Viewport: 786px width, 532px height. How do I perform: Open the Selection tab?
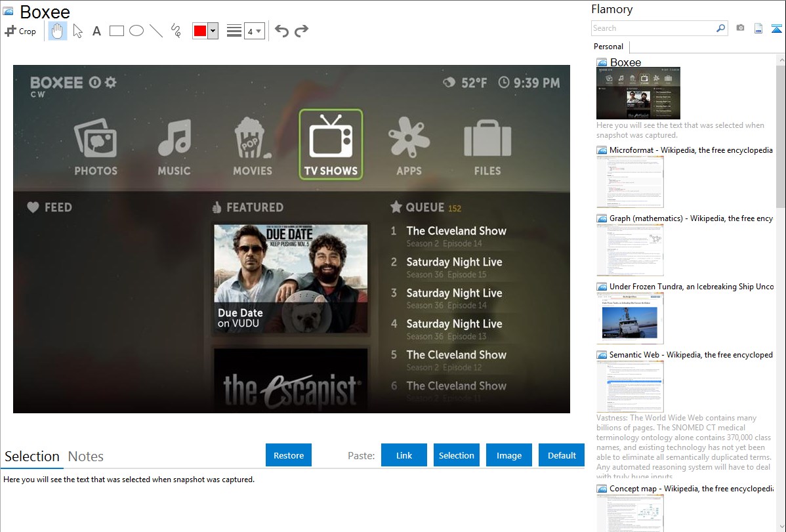click(x=32, y=457)
